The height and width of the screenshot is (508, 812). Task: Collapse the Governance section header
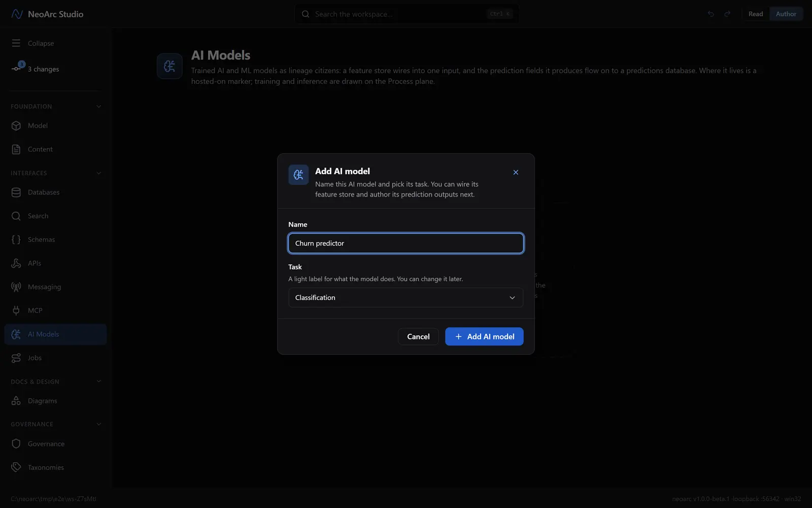point(98,424)
